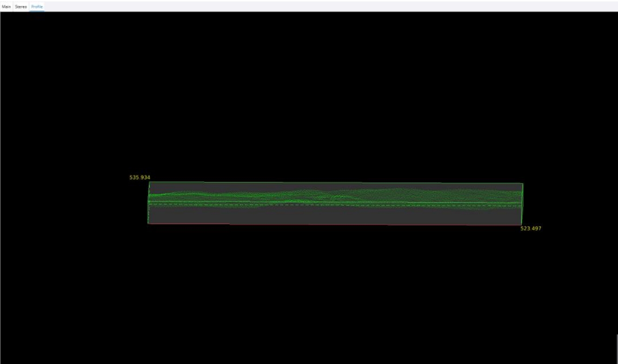This screenshot has height=364, width=618.
Task: Switch to the Main tab
Action: (6, 7)
